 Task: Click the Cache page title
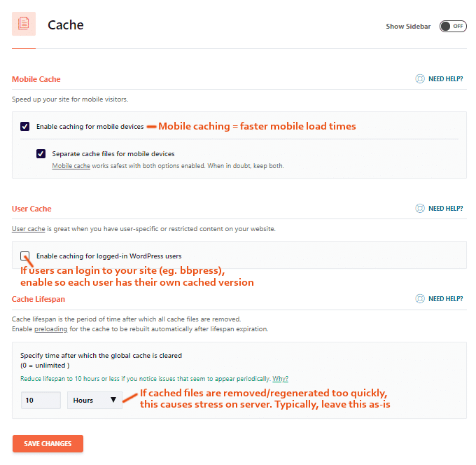[66, 25]
